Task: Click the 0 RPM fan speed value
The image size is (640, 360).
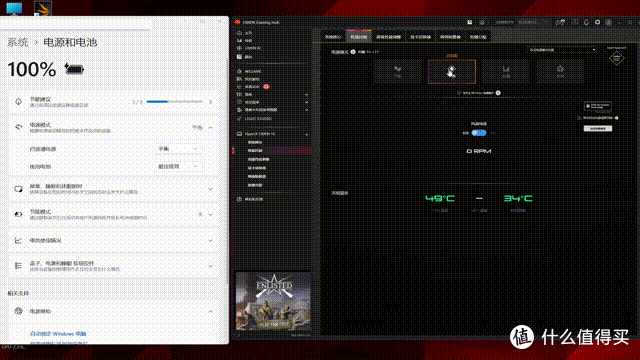Action: tap(479, 151)
